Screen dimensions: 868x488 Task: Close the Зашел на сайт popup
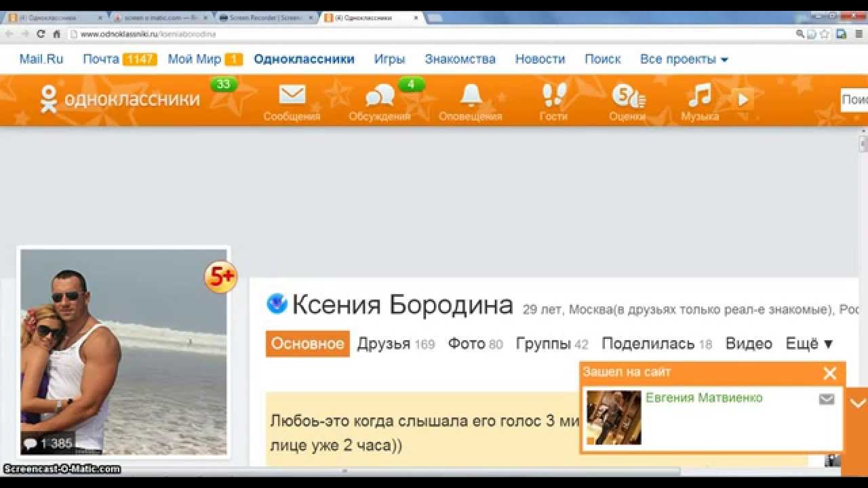point(830,373)
